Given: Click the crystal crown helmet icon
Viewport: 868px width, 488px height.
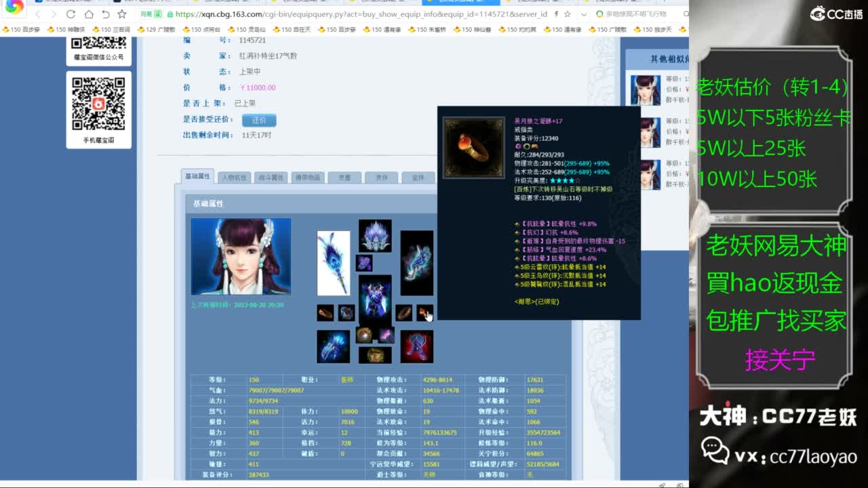Looking at the screenshot, I should click(375, 236).
